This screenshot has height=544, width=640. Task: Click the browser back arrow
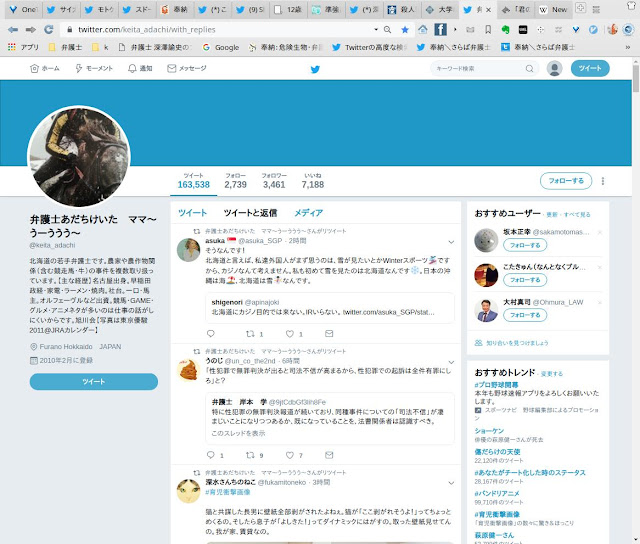coord(13,29)
